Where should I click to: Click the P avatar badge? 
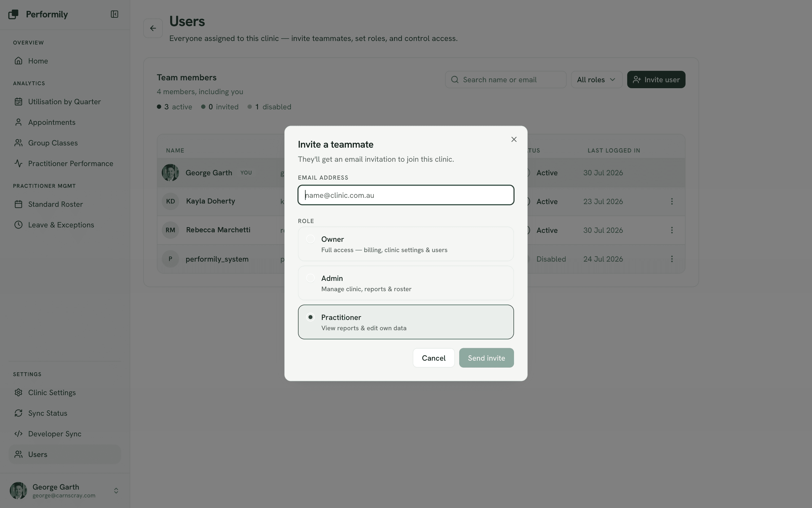click(170, 259)
